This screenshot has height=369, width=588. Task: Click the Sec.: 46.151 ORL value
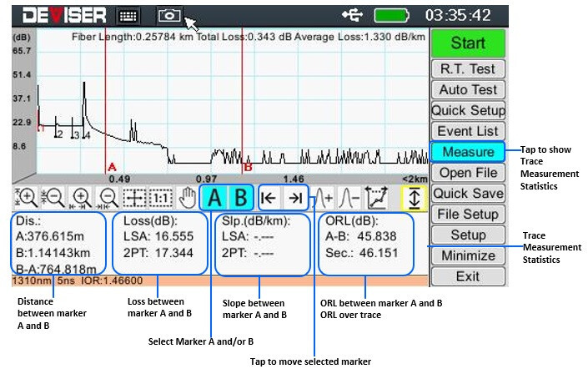click(361, 253)
